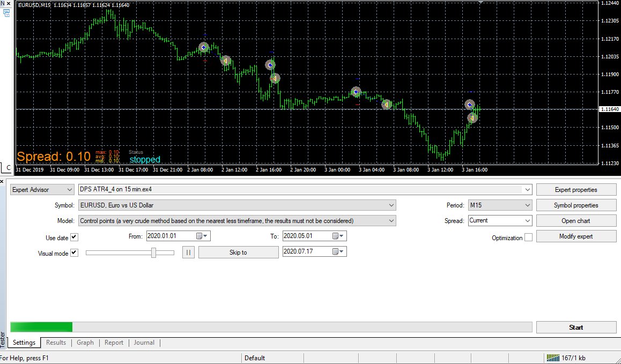The height and width of the screenshot is (364, 621).
Task: Click the stopped status label on chart
Action: 145,160
